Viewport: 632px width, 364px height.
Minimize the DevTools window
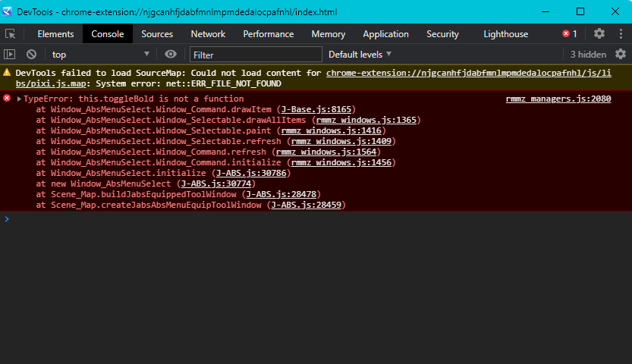click(546, 11)
